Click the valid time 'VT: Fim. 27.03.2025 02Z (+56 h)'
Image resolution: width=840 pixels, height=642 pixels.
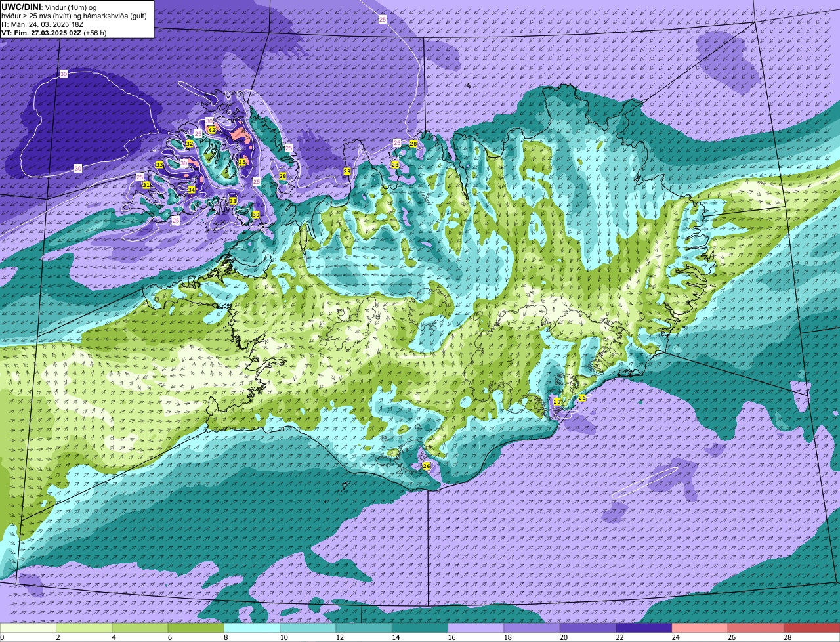[x=54, y=33]
